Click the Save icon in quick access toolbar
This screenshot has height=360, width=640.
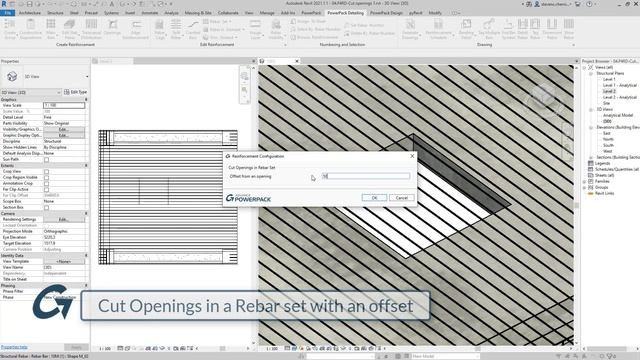(30, 4)
